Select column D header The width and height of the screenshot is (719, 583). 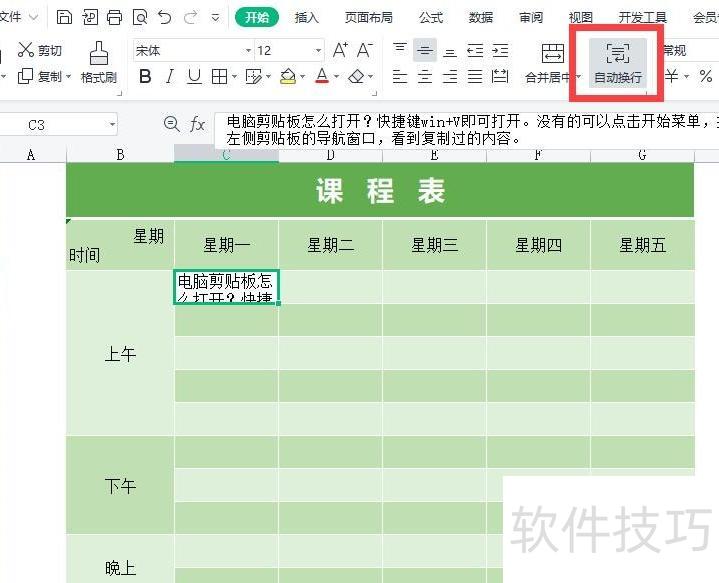330,155
